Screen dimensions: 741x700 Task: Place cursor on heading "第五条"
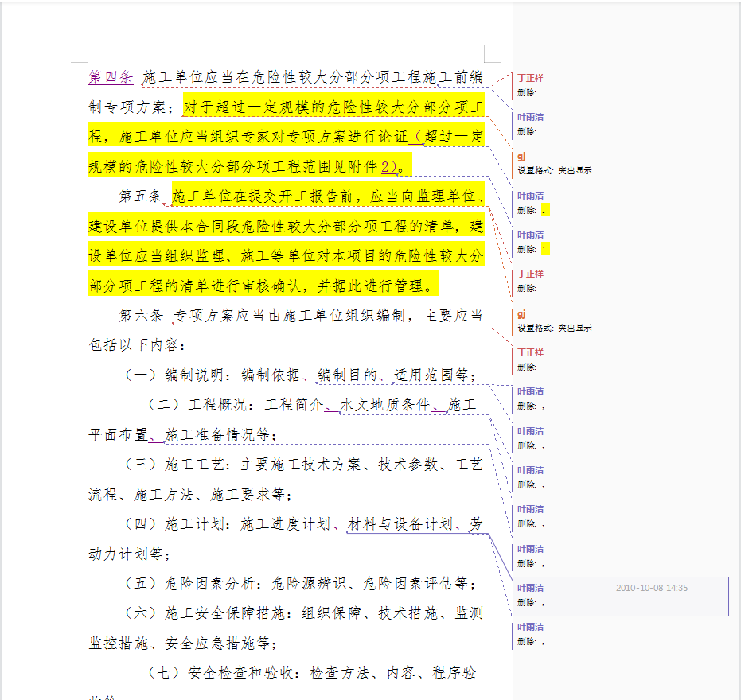141,196
